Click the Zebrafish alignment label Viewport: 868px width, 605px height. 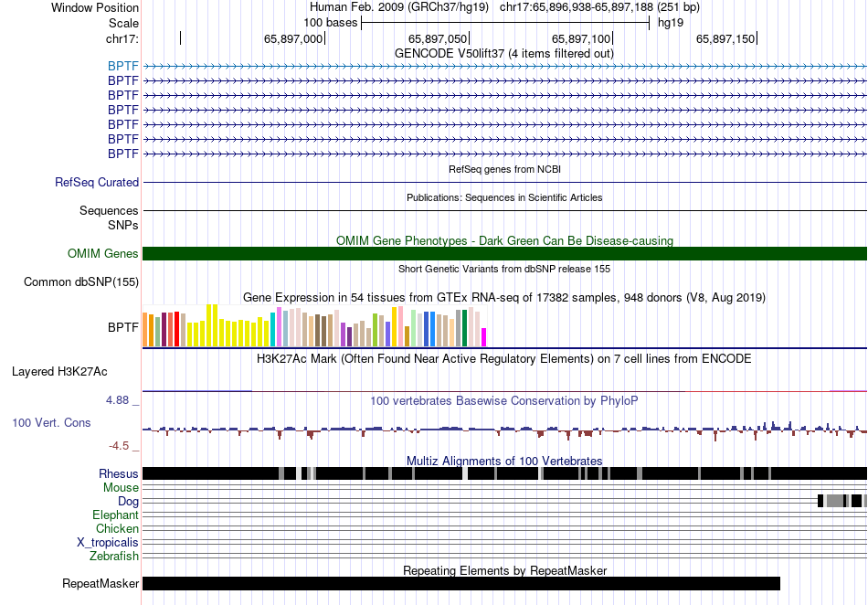[114, 556]
